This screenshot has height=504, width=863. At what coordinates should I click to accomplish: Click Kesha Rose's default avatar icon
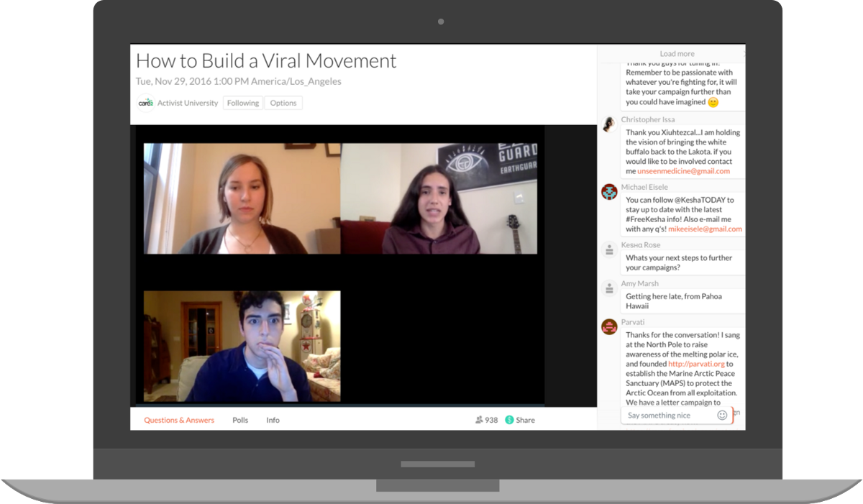tap(609, 249)
